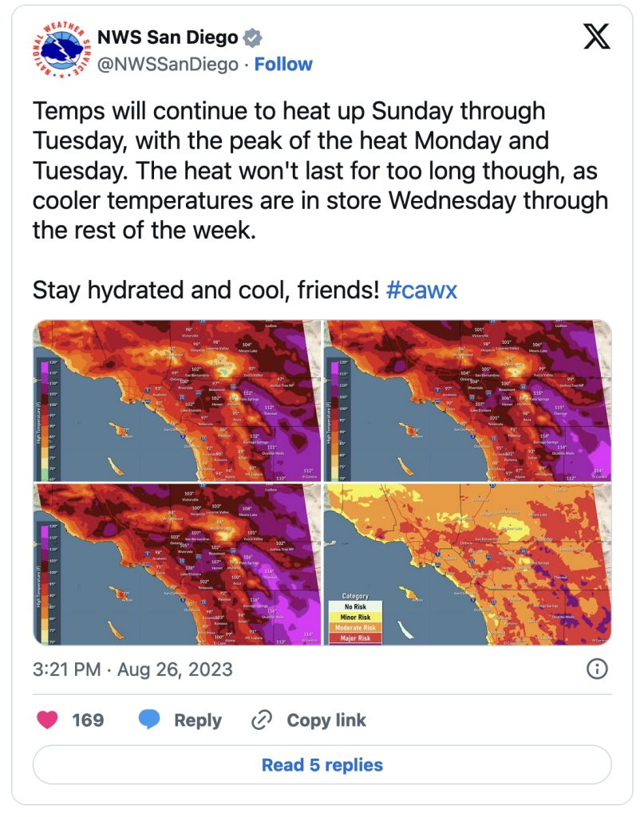Click the 3:21 PM Aug 26, 2023 timestamp
Viewport: 644px width, 817px height.
(132, 669)
